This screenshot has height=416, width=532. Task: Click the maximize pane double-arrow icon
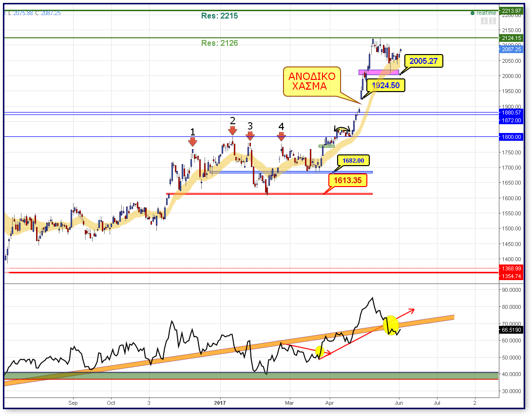[493, 21]
